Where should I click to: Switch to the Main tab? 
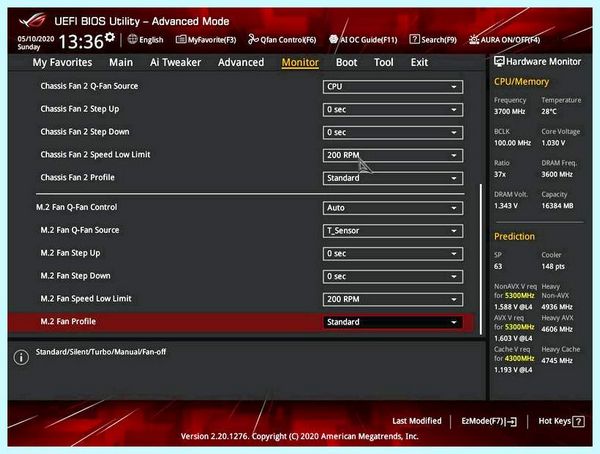121,62
